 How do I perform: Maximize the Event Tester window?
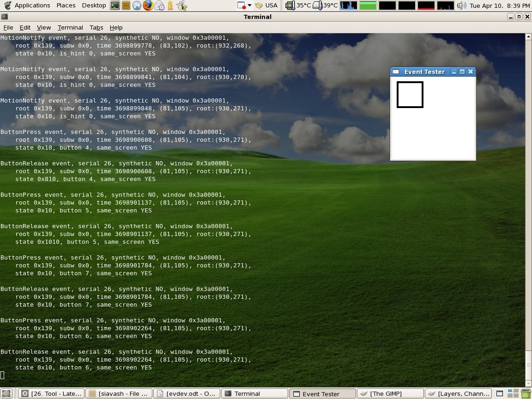pos(462,72)
